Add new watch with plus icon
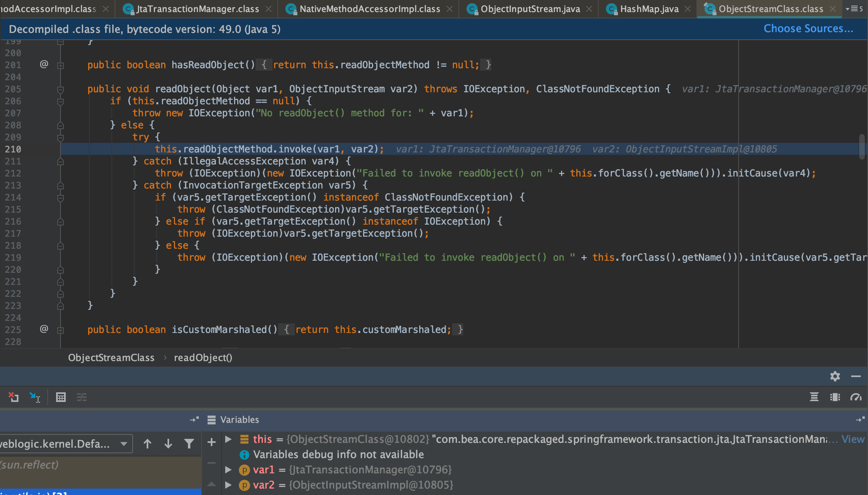 point(212,442)
